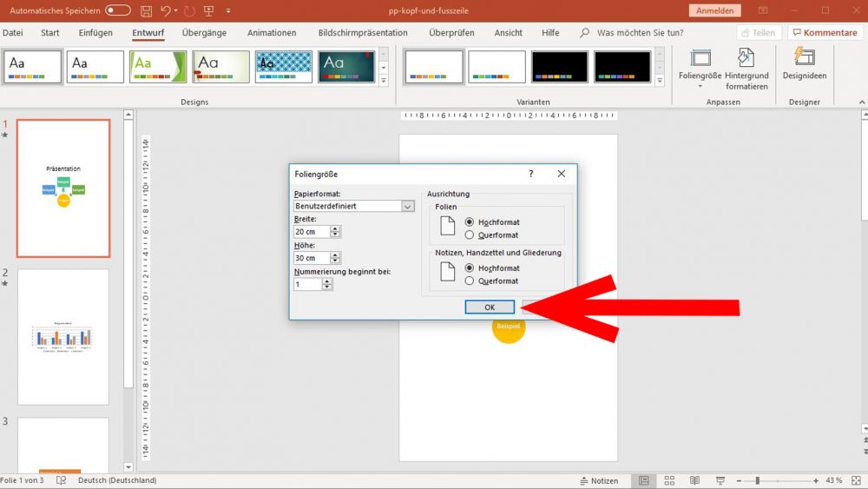
Task: Select the first black variant thumbnail
Action: 559,67
